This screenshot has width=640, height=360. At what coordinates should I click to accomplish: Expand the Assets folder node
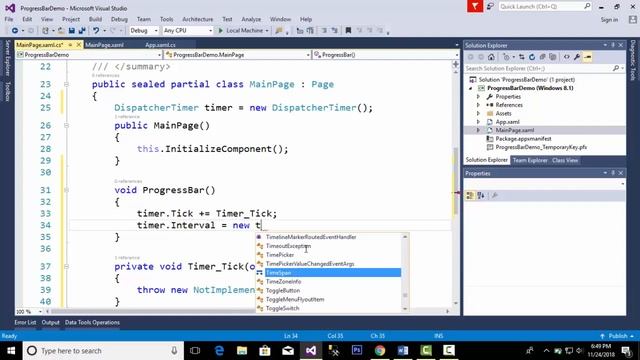[x=478, y=113]
